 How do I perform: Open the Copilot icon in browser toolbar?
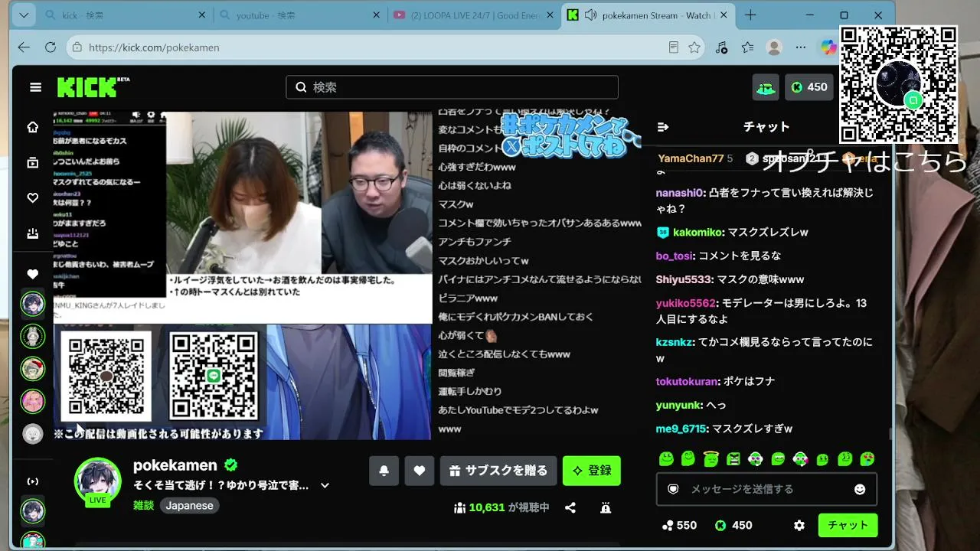click(828, 47)
